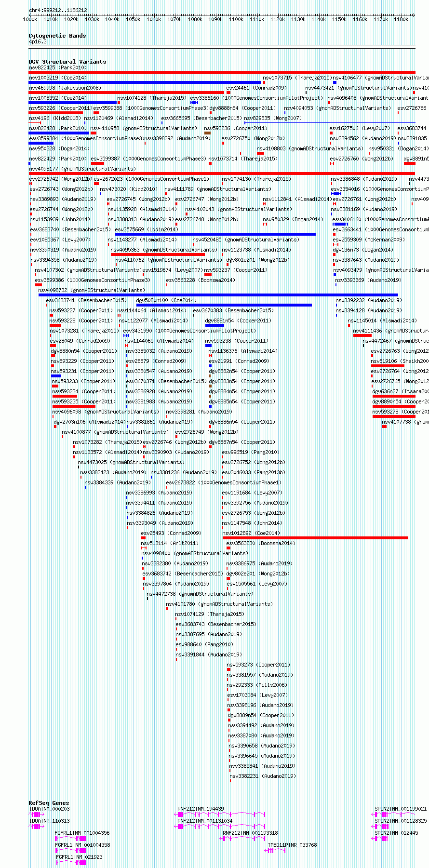Click esv3563230 (Boomsma2014) label
This screenshot has width=429, height=868.
(x=261, y=544)
